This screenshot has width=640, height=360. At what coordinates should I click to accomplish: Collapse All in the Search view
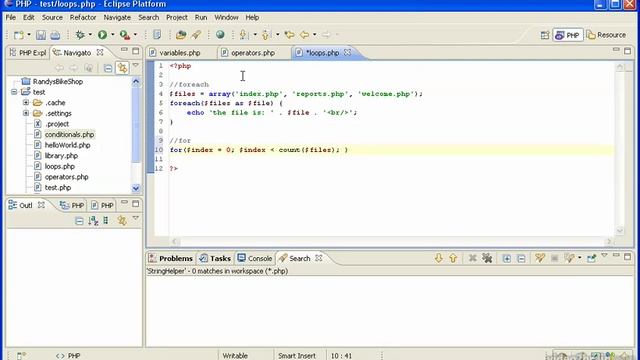[521, 258]
